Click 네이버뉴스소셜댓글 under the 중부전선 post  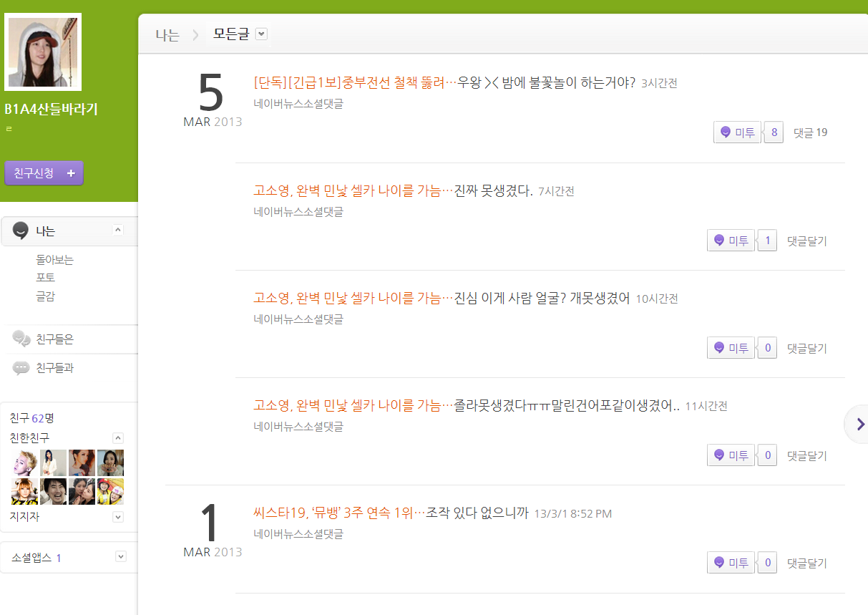pos(298,104)
